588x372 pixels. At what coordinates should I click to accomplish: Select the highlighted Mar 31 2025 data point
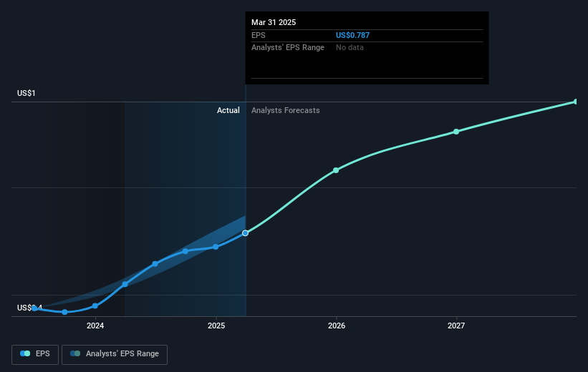(x=245, y=233)
